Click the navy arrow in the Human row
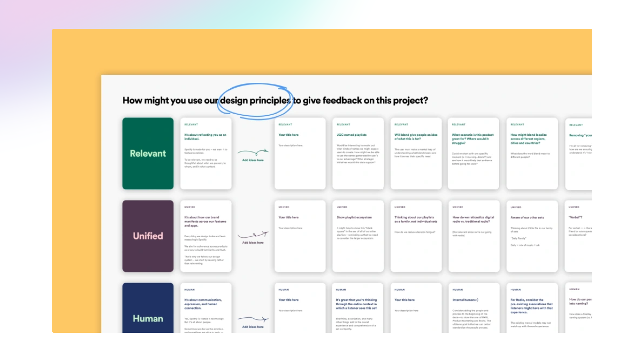This screenshot has height=362, width=644. click(253, 319)
